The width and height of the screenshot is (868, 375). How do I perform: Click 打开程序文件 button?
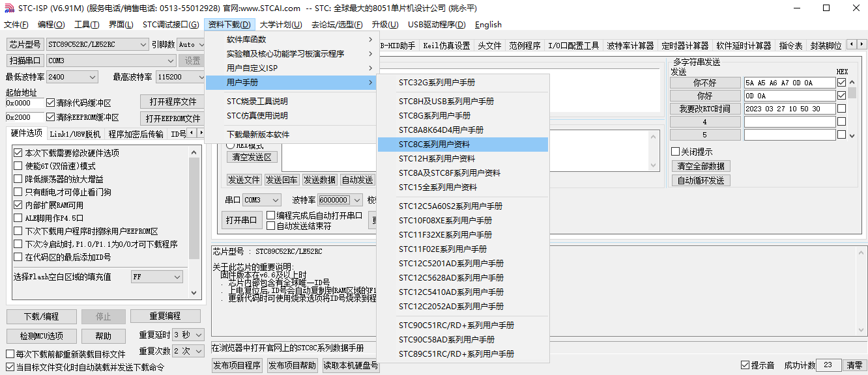(173, 102)
